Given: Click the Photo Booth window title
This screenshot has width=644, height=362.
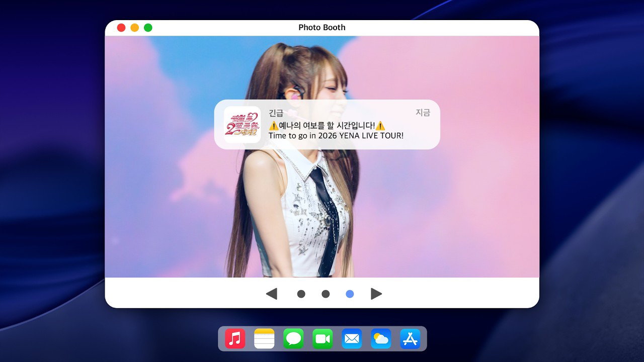Looking at the screenshot, I should (x=321, y=28).
